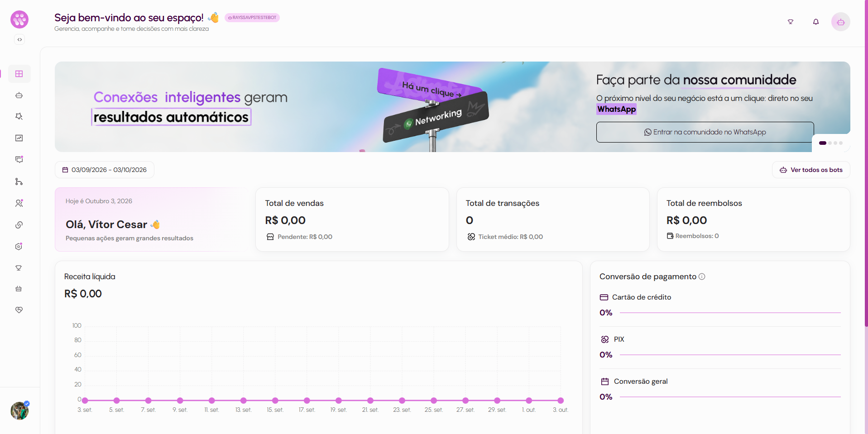
Task: Open the shopping basket sidebar icon
Action: 19,289
